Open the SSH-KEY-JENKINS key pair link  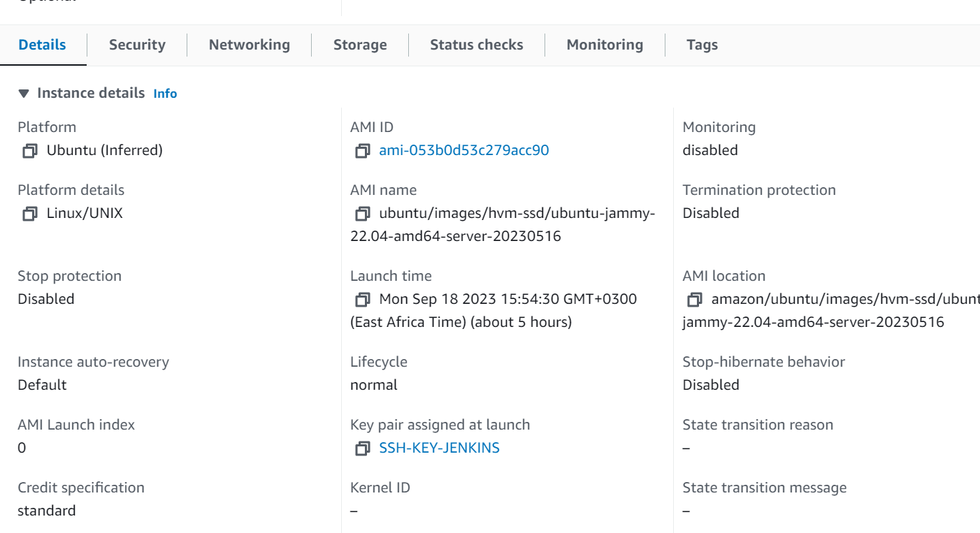(x=439, y=448)
